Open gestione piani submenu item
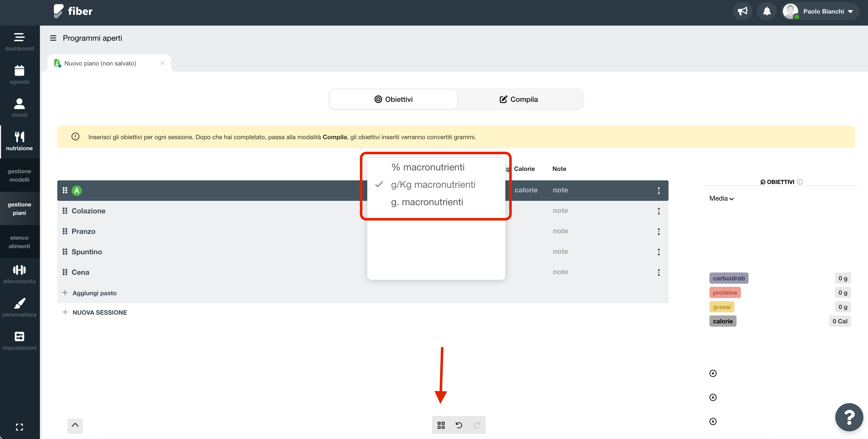Screen dimensions: 868x439 (x=19, y=209)
